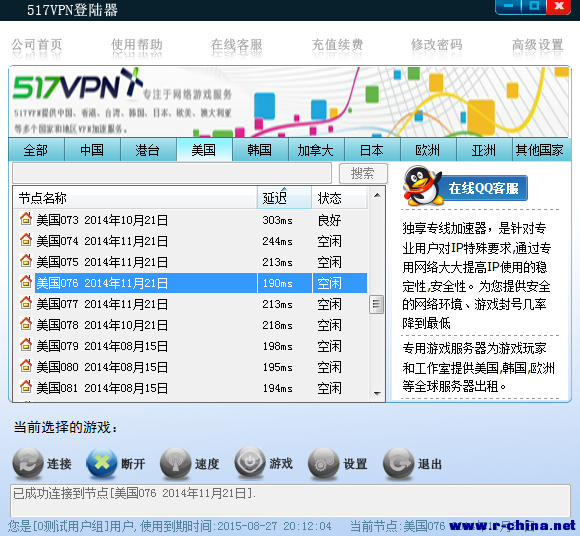The width and height of the screenshot is (580, 536).
Task: Click the node list scrollbar thumb
Action: pyautogui.click(x=377, y=304)
